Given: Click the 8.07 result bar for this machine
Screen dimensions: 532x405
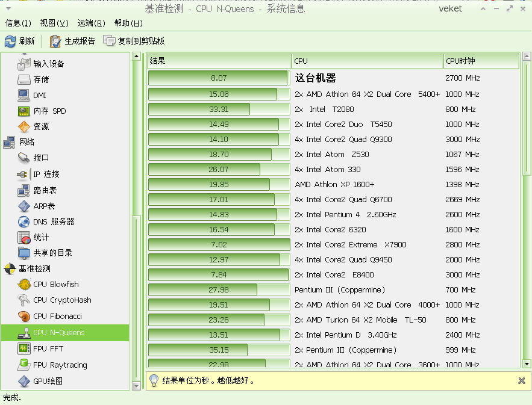Looking at the screenshot, I should (219, 78).
